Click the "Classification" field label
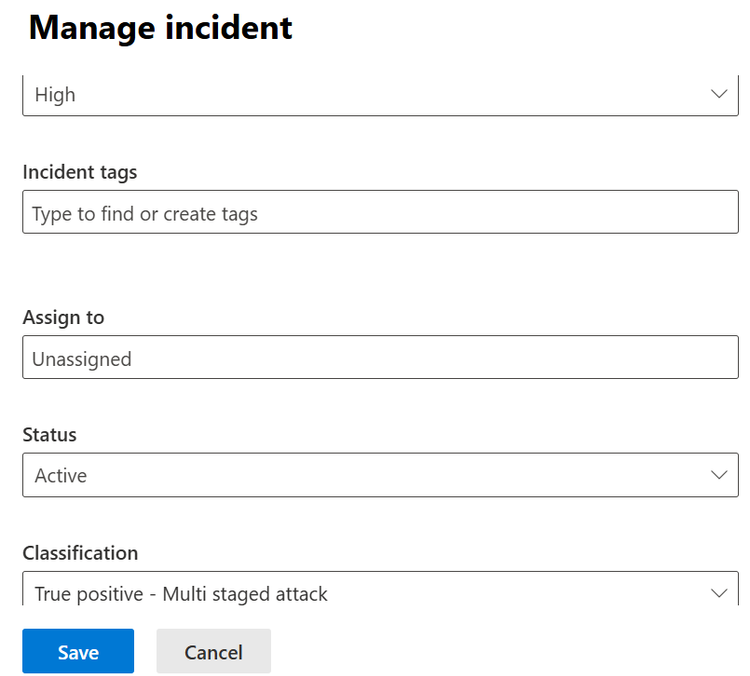The height and width of the screenshot is (676, 750). [x=80, y=553]
